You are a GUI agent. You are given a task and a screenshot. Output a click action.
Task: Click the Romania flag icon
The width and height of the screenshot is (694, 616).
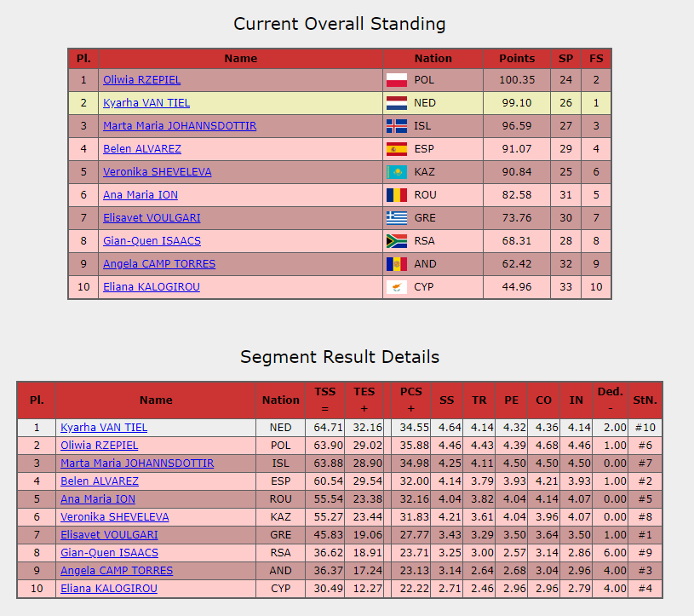point(397,195)
